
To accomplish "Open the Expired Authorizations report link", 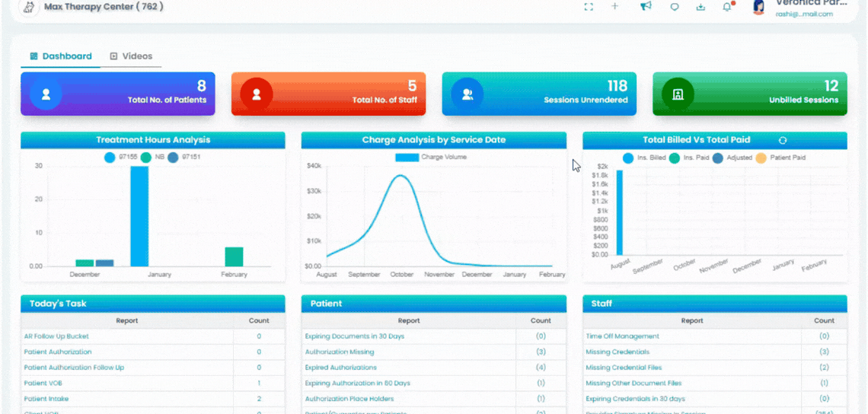I will tap(341, 368).
